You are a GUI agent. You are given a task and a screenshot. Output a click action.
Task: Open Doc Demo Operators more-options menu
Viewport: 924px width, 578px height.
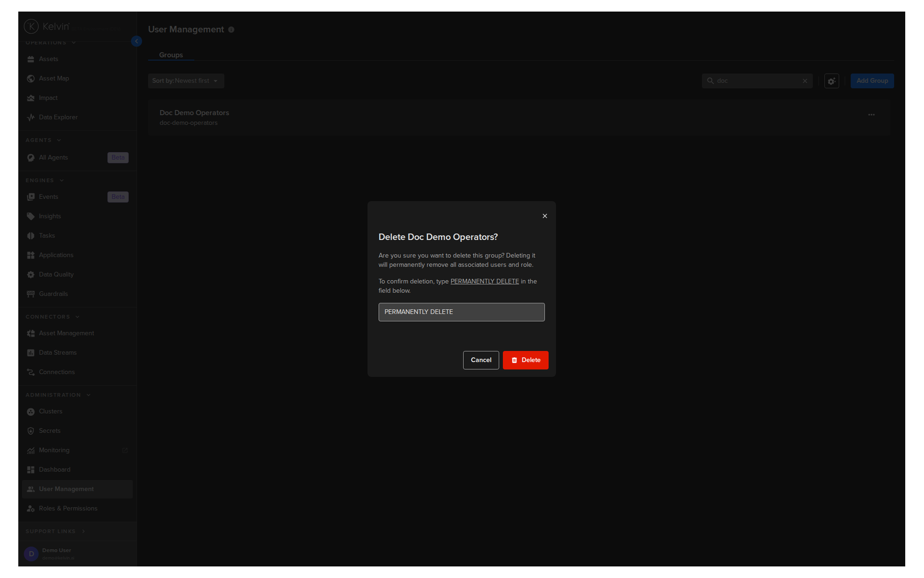(x=872, y=115)
